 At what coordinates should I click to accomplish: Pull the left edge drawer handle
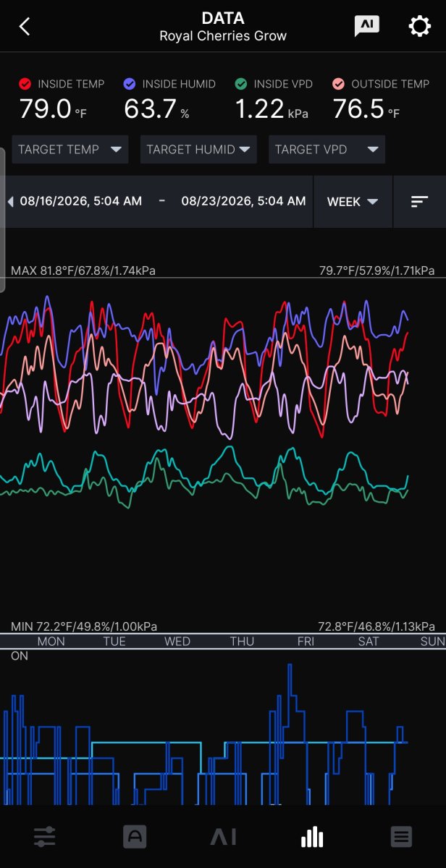(x=2, y=219)
